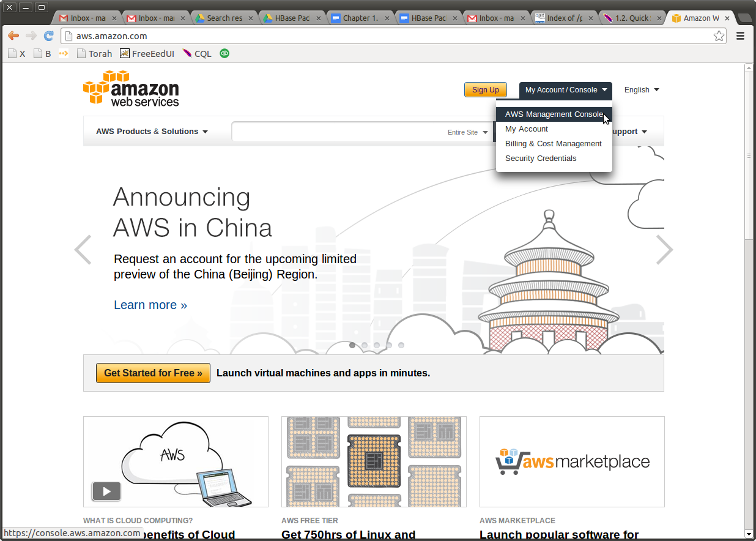The width and height of the screenshot is (756, 541).
Task: Expand the My Account / Console dropdown
Action: (x=566, y=90)
